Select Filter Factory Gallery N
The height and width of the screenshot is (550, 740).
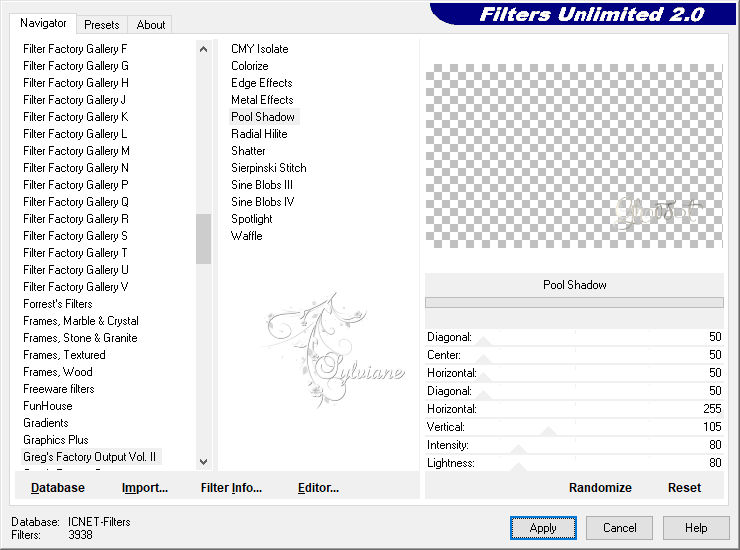[x=76, y=168]
